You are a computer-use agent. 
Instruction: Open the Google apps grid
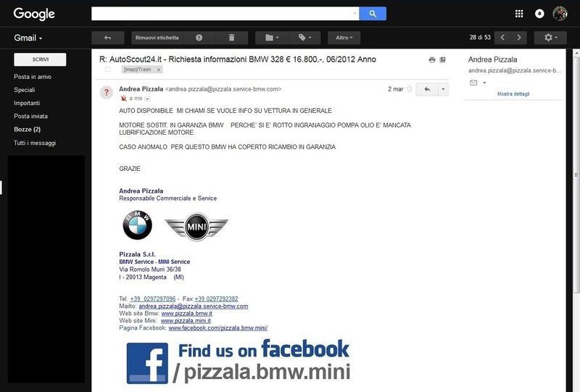pos(519,14)
